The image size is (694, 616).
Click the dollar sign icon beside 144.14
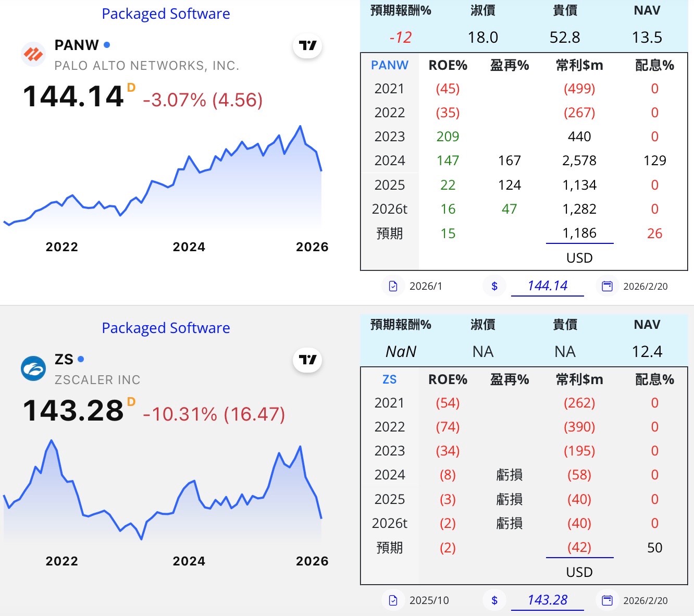click(494, 286)
